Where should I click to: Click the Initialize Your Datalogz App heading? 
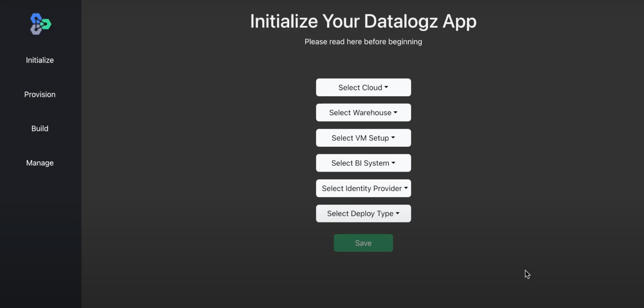tap(363, 21)
